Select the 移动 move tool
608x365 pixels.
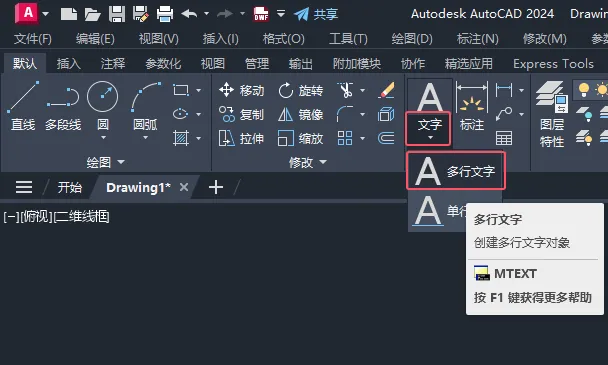point(241,90)
